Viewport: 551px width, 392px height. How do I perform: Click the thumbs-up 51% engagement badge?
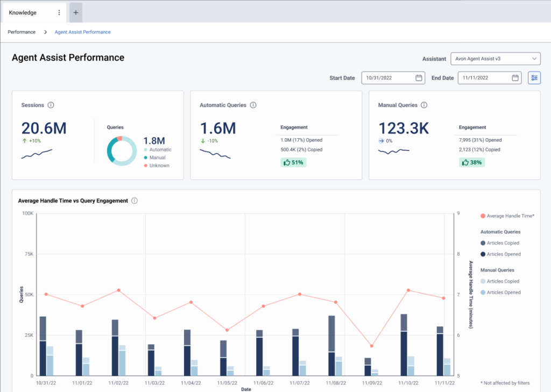click(293, 162)
